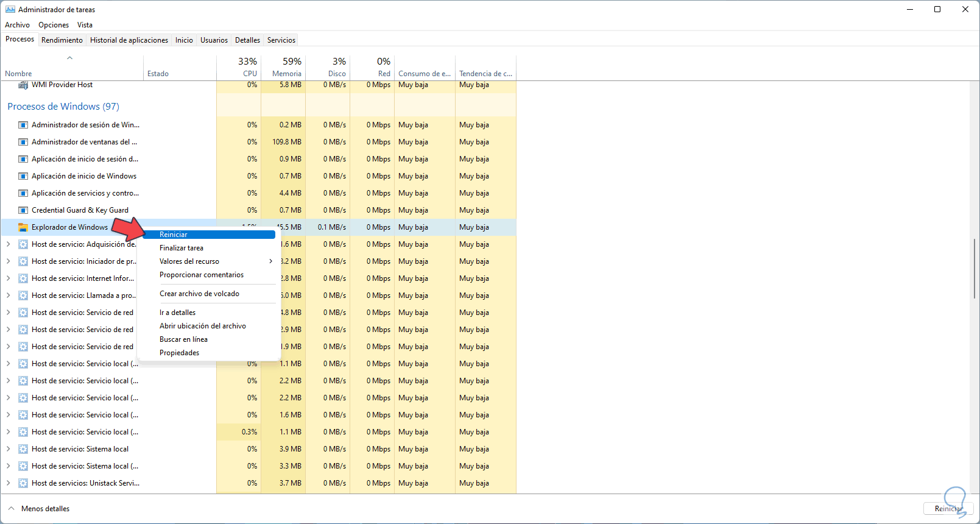Screen dimensions: 980x524
Task: Expand Host de servicio: Internet Infor... group
Action: tap(8, 278)
